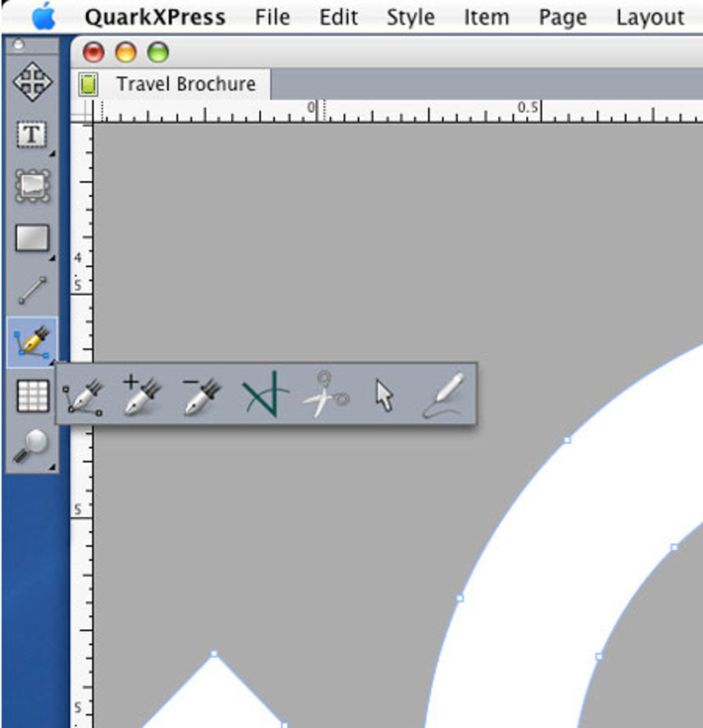Activate the Zoom tool
The width and height of the screenshot is (703, 728).
[x=32, y=445]
